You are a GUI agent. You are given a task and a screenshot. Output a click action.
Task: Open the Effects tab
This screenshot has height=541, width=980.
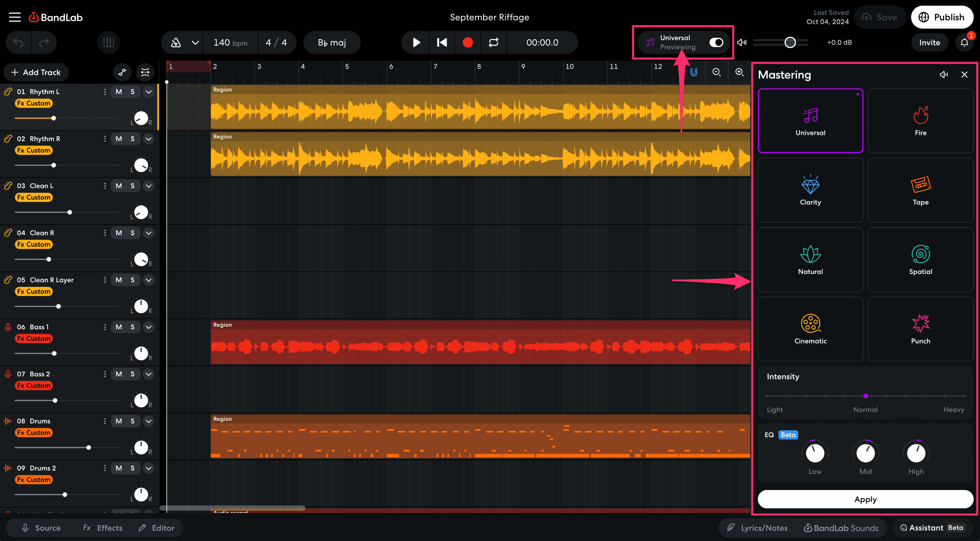(x=103, y=528)
